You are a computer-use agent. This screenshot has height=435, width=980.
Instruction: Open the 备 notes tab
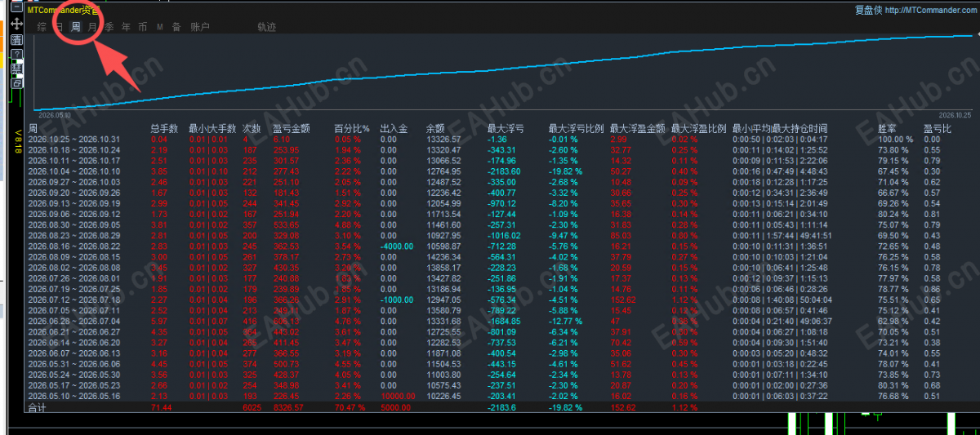point(176,27)
